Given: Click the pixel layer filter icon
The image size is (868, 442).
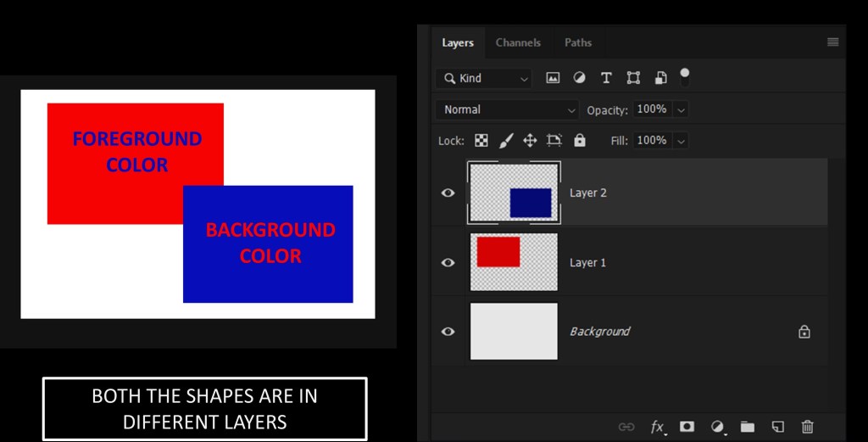Looking at the screenshot, I should [553, 78].
